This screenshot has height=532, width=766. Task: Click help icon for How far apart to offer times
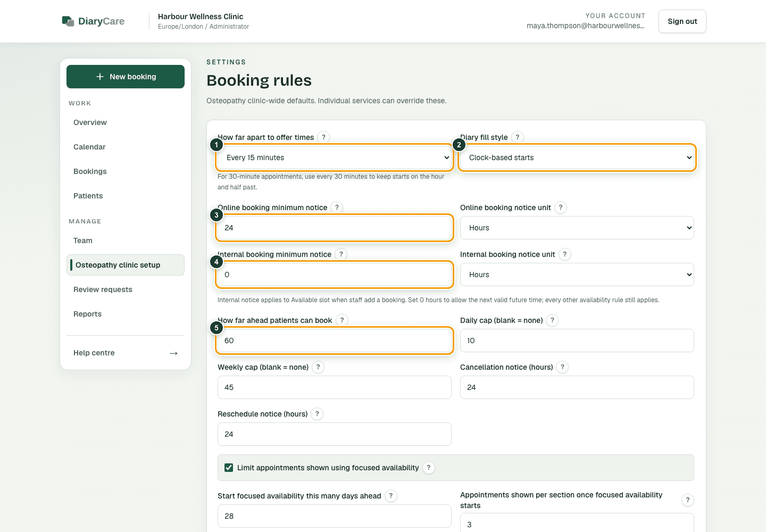[x=323, y=137]
